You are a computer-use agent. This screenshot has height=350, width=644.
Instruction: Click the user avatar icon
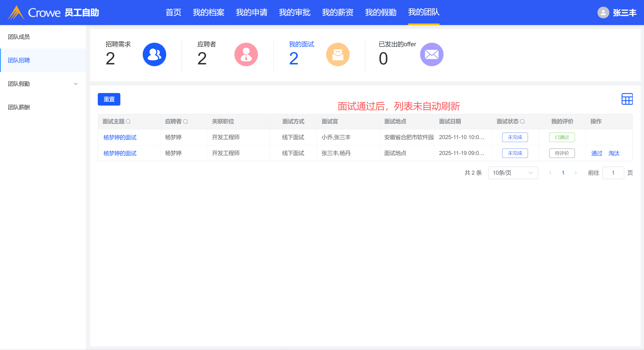tap(603, 13)
